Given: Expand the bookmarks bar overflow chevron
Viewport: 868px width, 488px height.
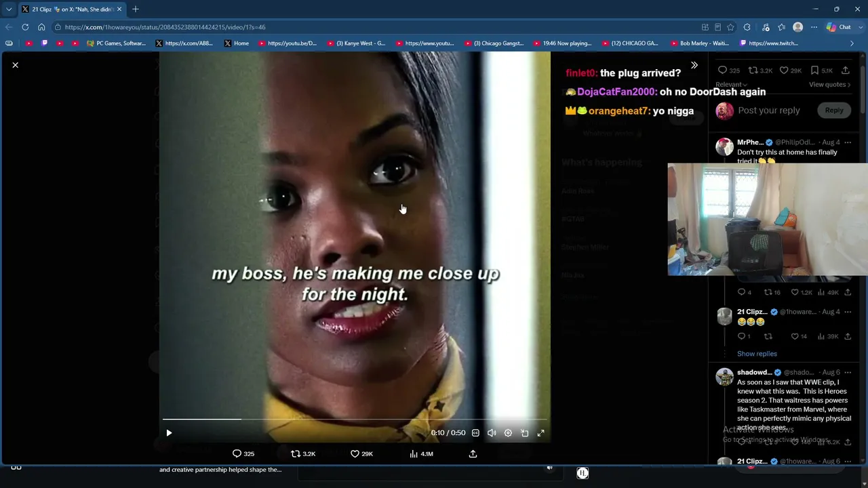Looking at the screenshot, I should click(x=852, y=43).
